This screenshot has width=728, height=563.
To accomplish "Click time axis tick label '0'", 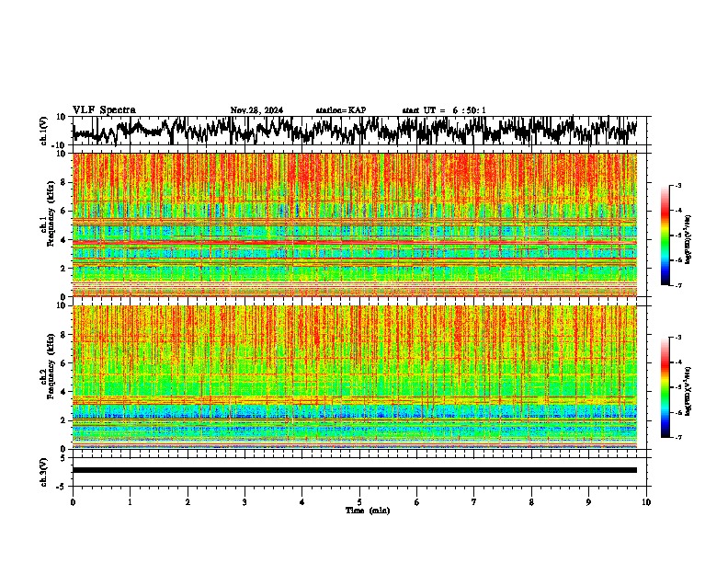I will point(73,502).
